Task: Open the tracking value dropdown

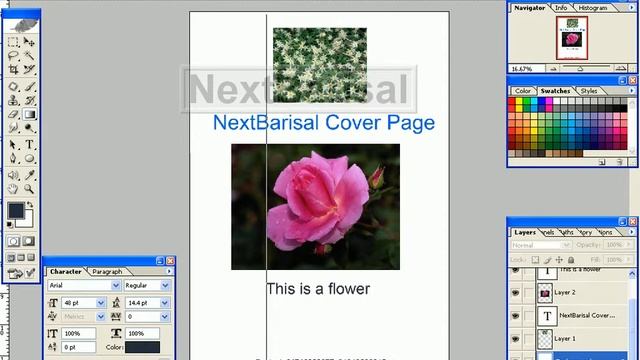Action: click(x=164, y=316)
